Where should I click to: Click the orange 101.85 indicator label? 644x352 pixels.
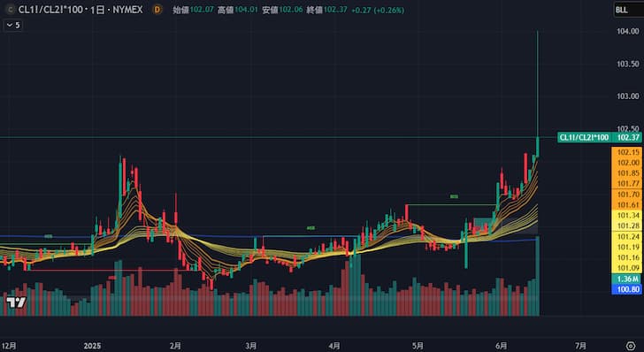[626, 173]
